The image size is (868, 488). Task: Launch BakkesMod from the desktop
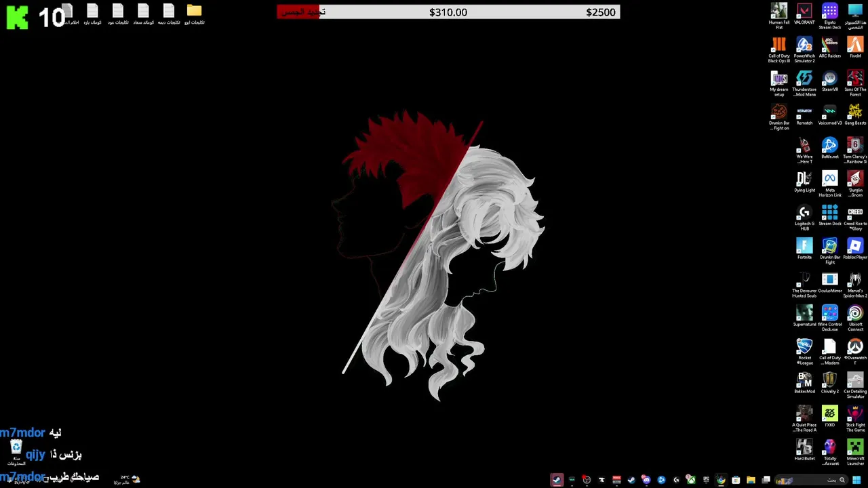[804, 383]
